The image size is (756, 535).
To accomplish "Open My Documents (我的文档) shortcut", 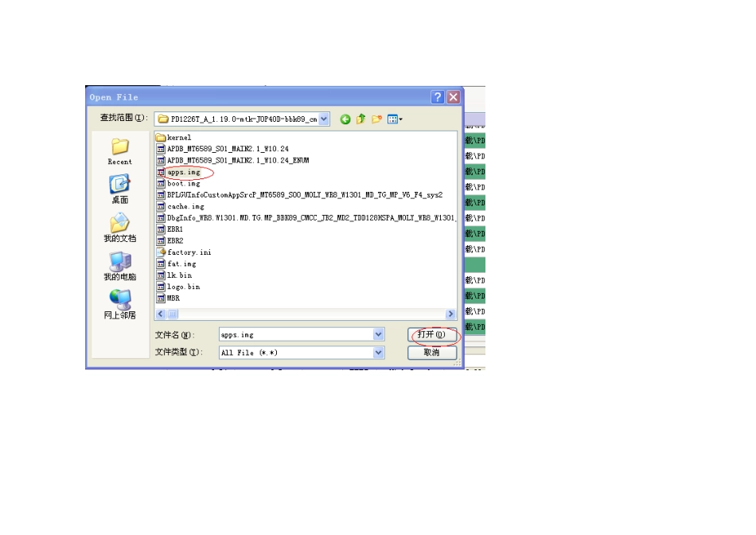I will click(119, 228).
